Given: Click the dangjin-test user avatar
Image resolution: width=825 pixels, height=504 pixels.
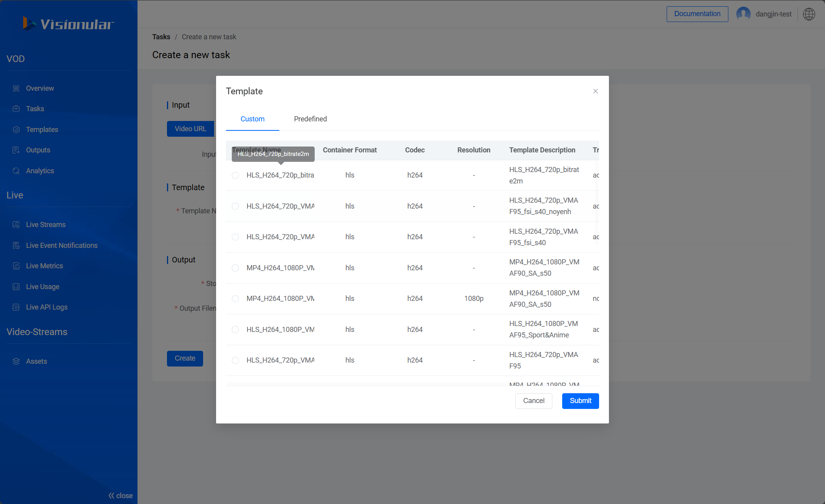Looking at the screenshot, I should [x=743, y=14].
